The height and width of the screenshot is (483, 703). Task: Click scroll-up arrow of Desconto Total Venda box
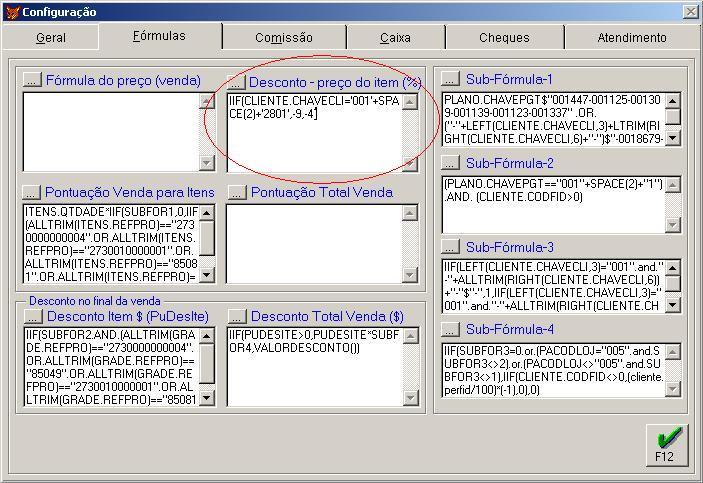click(x=410, y=335)
